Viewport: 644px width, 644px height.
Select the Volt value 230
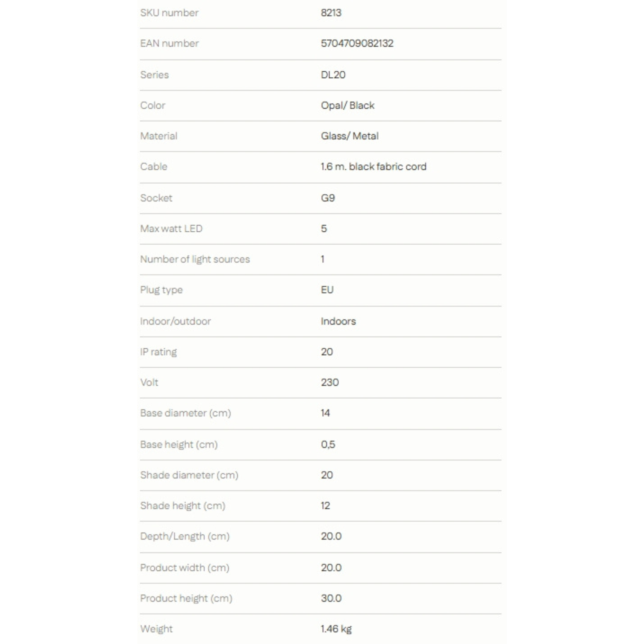click(330, 382)
